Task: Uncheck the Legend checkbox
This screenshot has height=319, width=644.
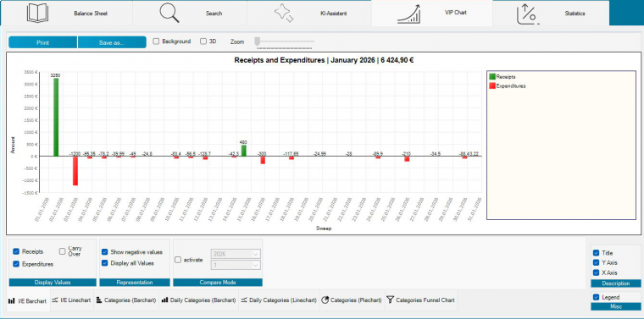Action: 597,297
